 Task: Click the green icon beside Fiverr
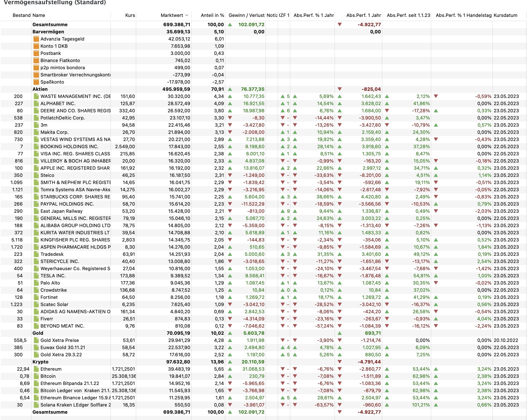tap(36, 319)
